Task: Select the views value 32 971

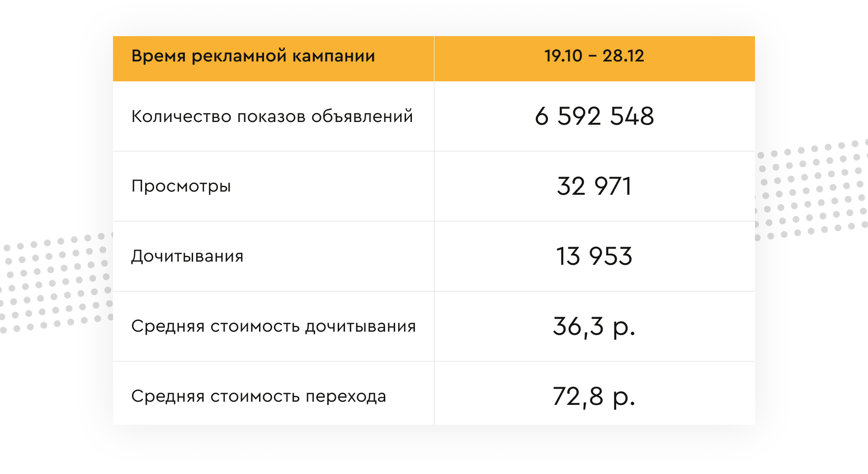Action: 594,186
